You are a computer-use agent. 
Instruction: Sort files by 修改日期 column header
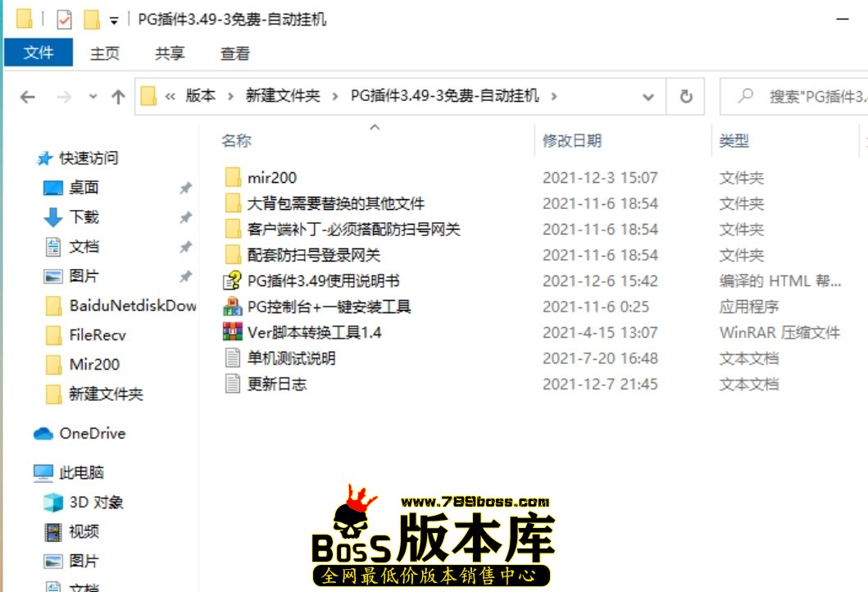point(572,141)
